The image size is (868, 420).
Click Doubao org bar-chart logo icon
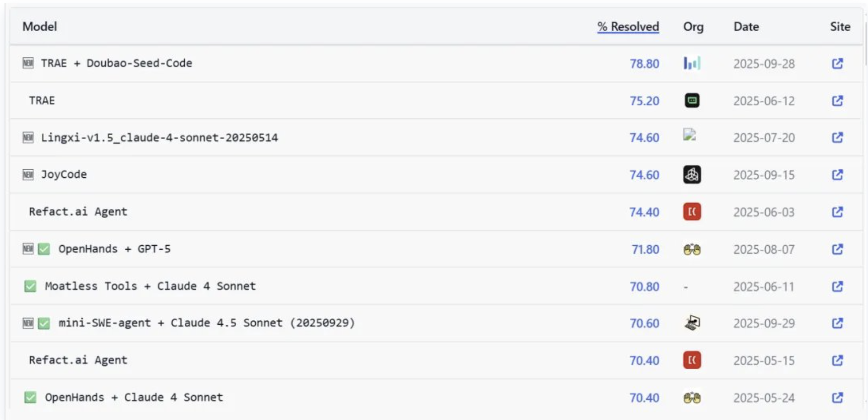click(x=692, y=63)
